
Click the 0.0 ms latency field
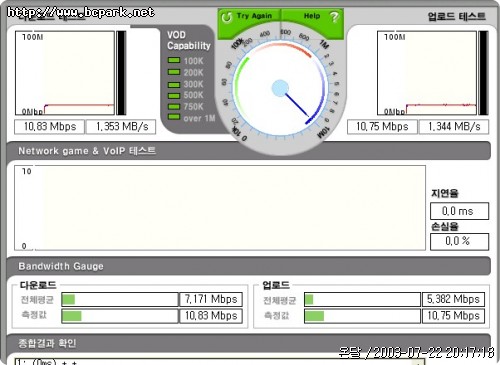459,211
